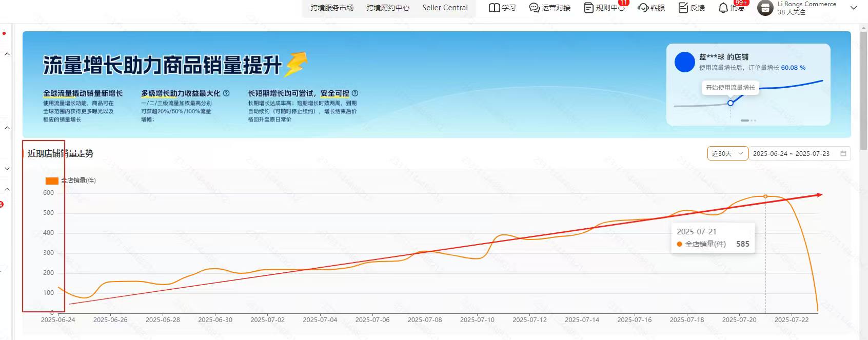Click the 38 人关注 follower count
Image resolution: width=868 pixels, height=340 pixels.
[x=792, y=12]
